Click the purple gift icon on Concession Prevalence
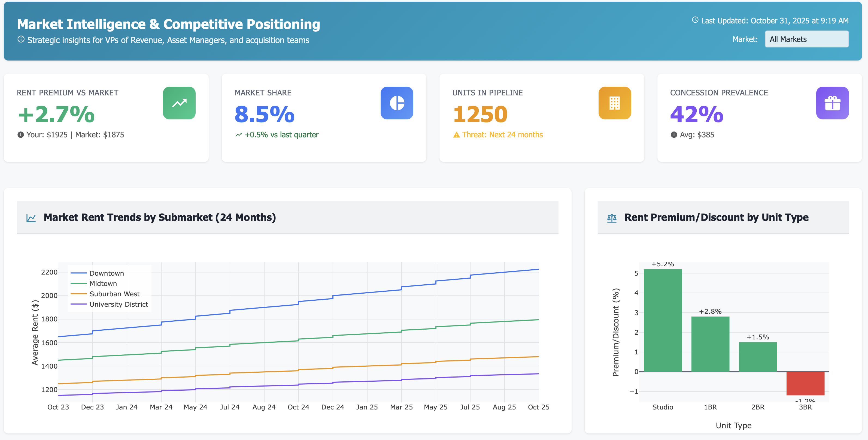This screenshot has height=440, width=868. click(832, 103)
